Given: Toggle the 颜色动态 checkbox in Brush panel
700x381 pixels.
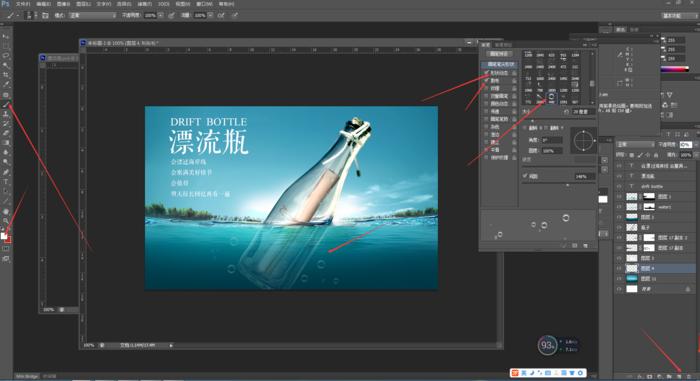Looking at the screenshot, I should coord(487,104).
